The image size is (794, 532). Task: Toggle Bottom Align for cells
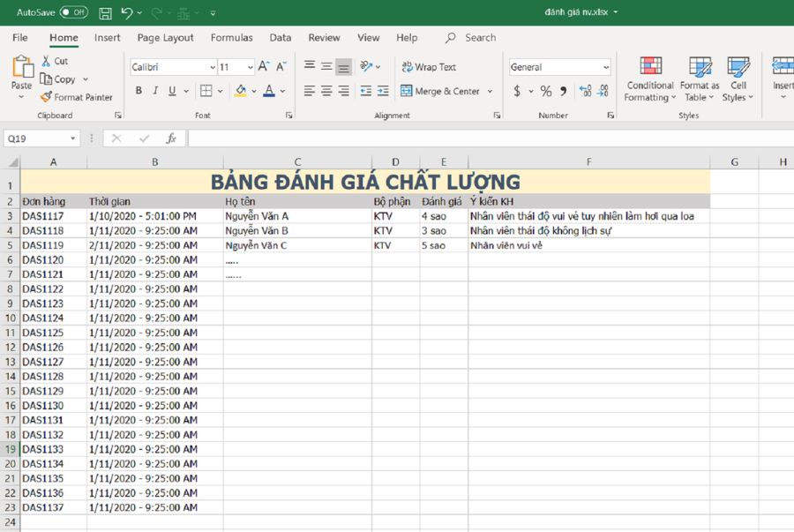[343, 66]
